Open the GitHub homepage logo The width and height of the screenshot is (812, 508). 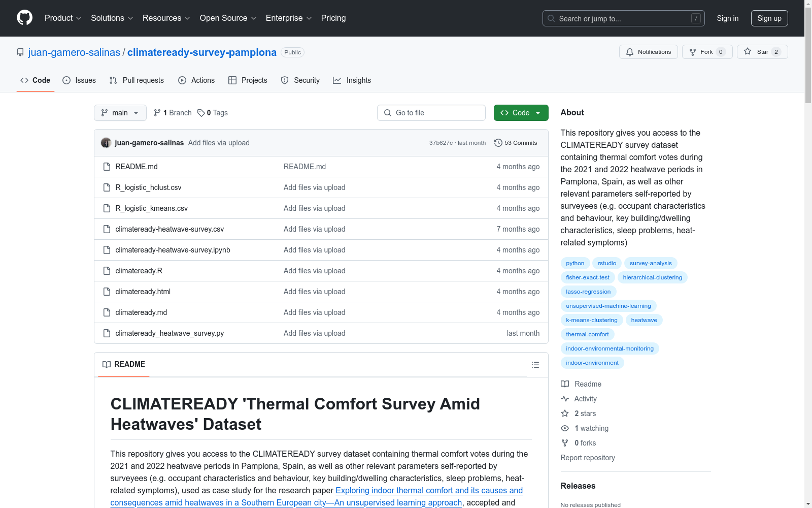(x=24, y=18)
